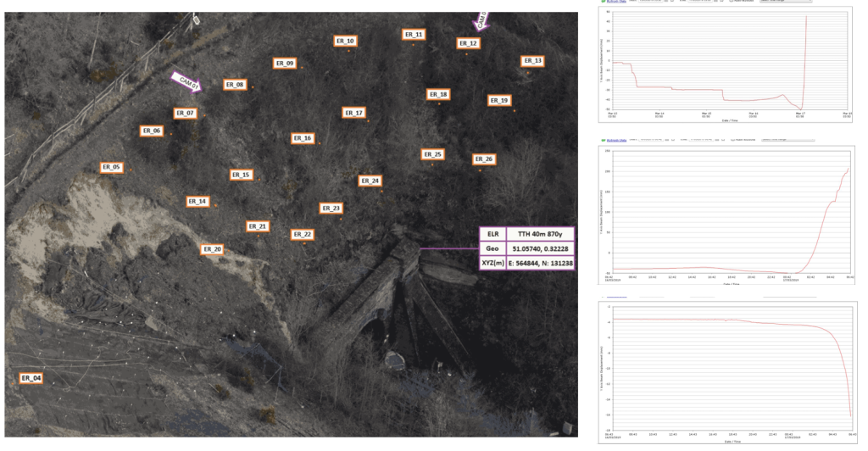This screenshot has width=868, height=451.
Task: Select the ER_04 sensor marker
Action: point(31,377)
